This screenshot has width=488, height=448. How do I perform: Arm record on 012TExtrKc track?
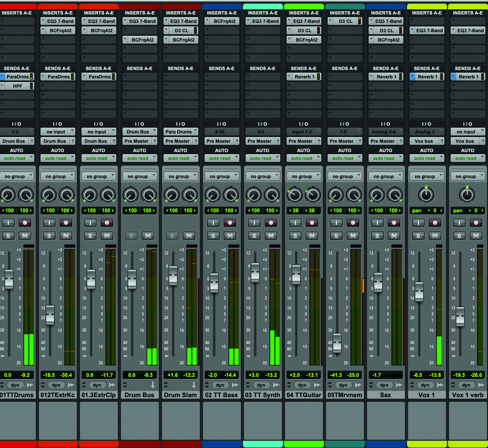[66, 222]
